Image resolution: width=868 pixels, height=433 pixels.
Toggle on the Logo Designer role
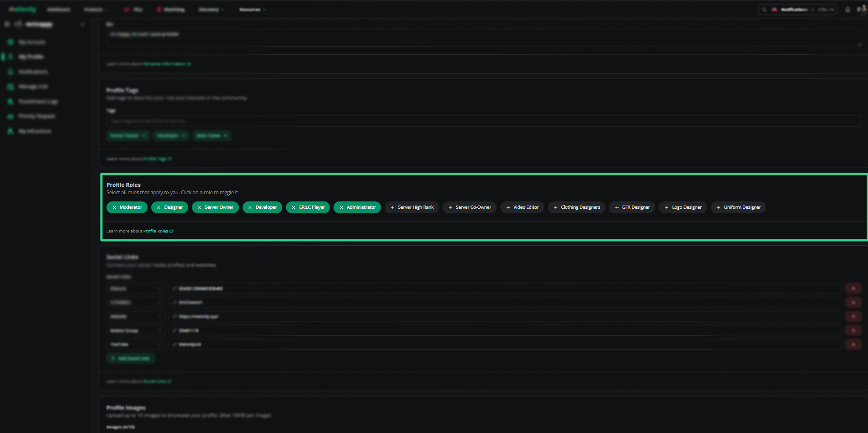[683, 207]
